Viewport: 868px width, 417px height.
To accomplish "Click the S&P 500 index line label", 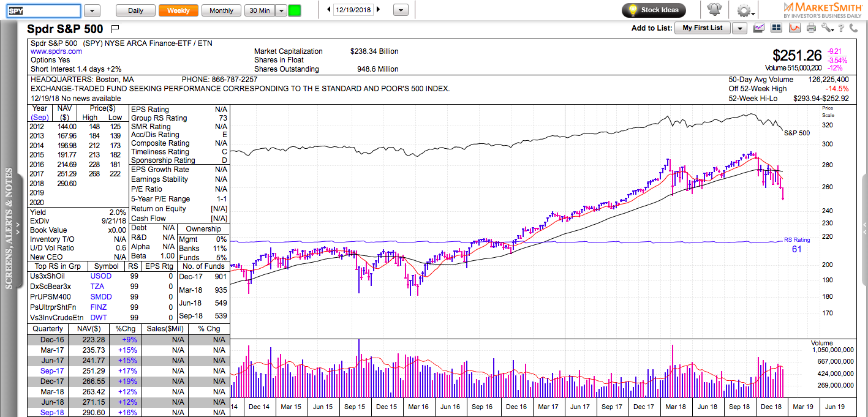I will pos(797,133).
